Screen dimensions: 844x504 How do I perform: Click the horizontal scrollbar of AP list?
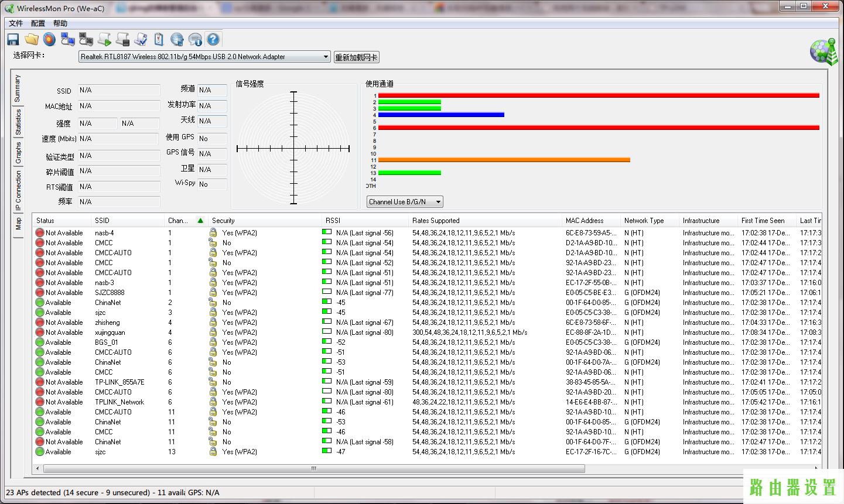(314, 468)
